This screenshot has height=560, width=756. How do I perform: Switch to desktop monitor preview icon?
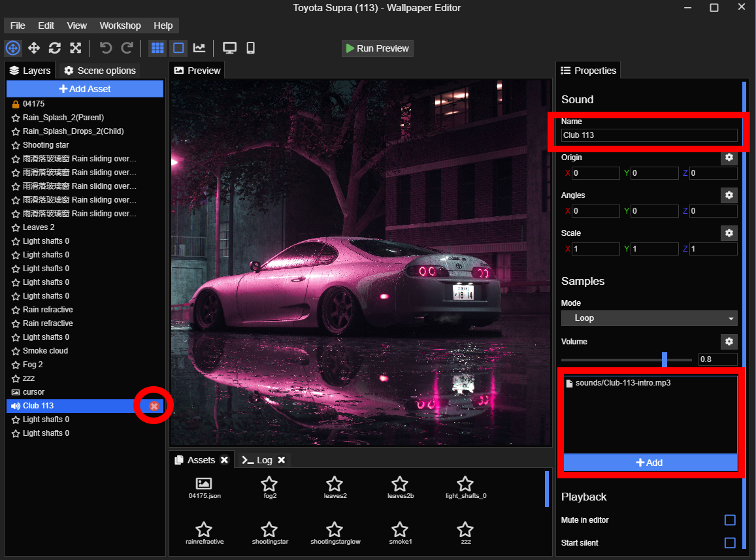coord(229,48)
